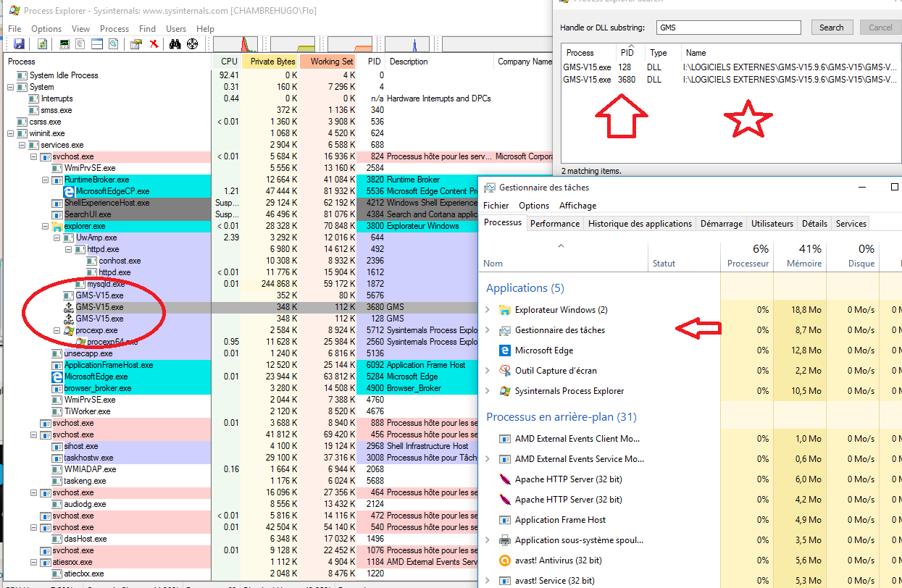Click the Properties toolbar icon

point(135,44)
